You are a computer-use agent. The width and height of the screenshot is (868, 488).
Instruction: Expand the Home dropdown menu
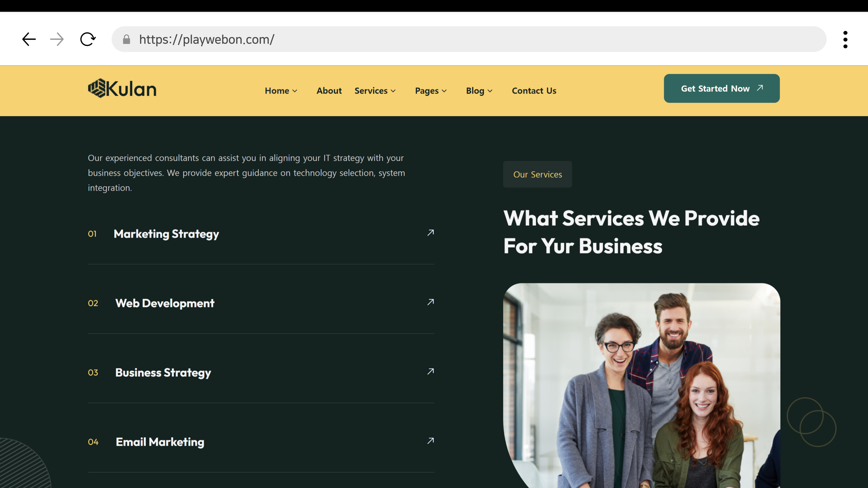(281, 90)
